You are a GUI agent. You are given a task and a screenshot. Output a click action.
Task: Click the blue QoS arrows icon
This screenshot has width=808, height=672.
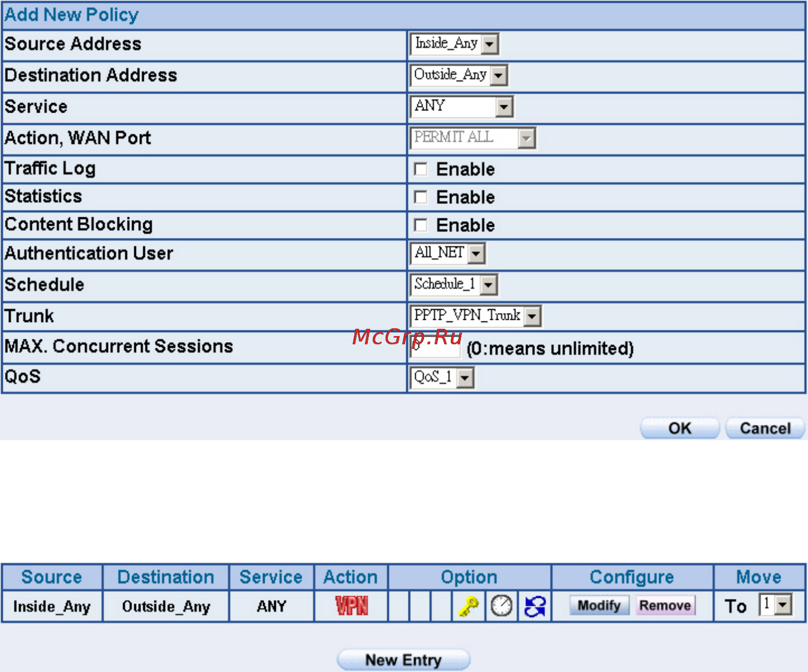coord(535,606)
